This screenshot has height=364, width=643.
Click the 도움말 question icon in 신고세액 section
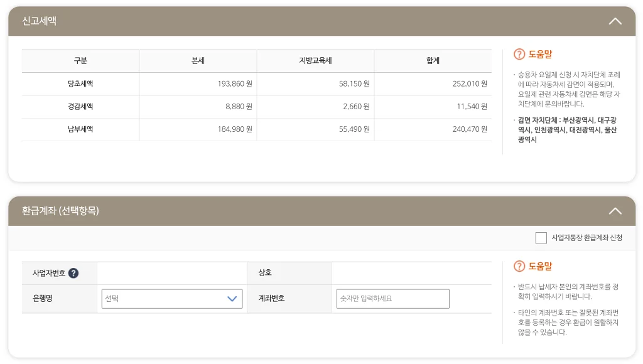[x=519, y=54]
